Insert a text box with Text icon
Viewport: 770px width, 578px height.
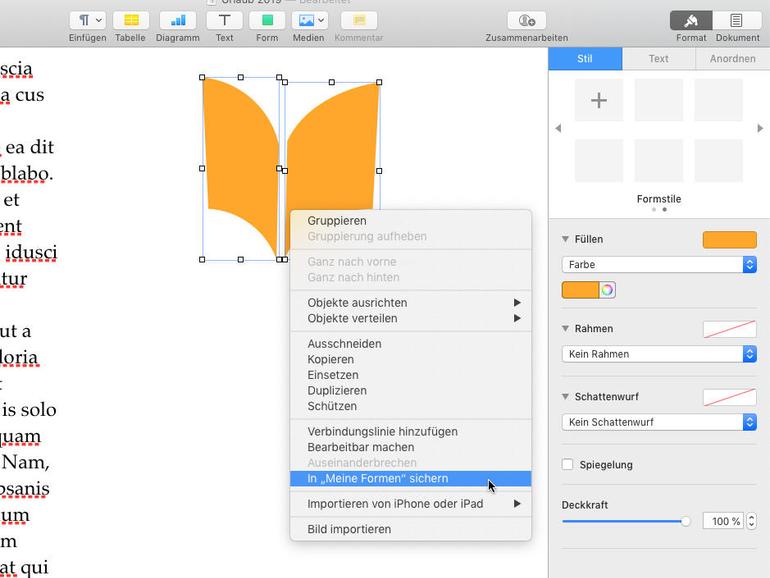(x=224, y=21)
